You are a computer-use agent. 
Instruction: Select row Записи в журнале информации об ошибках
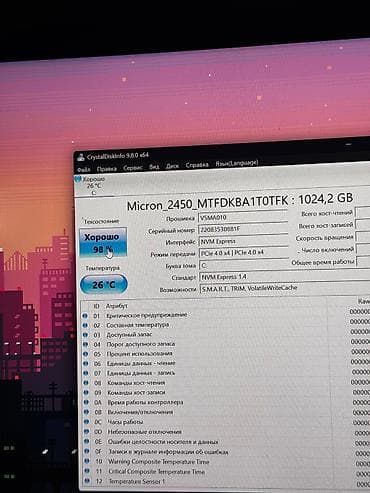226,452
